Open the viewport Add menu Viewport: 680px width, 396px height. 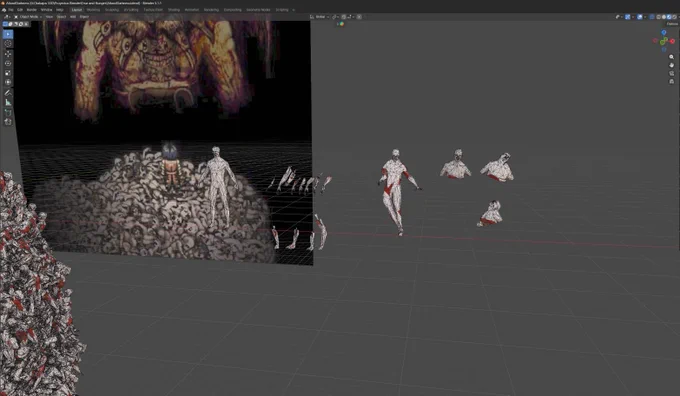coord(73,17)
